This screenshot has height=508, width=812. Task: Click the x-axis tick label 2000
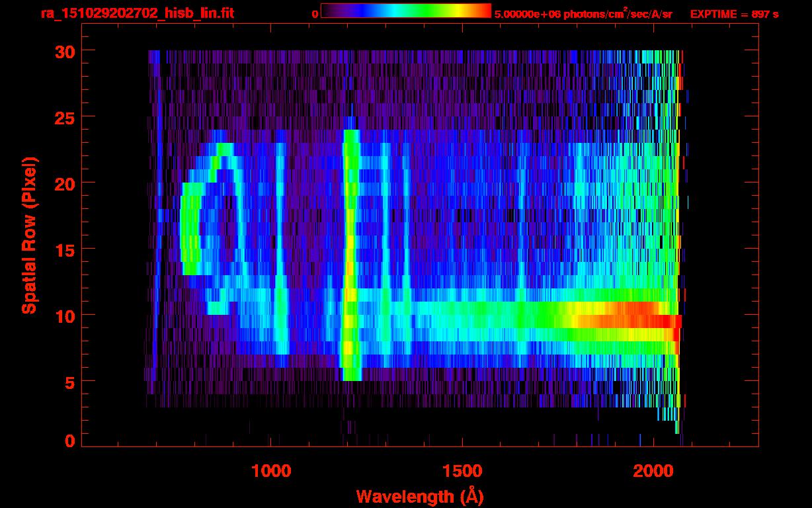point(652,471)
